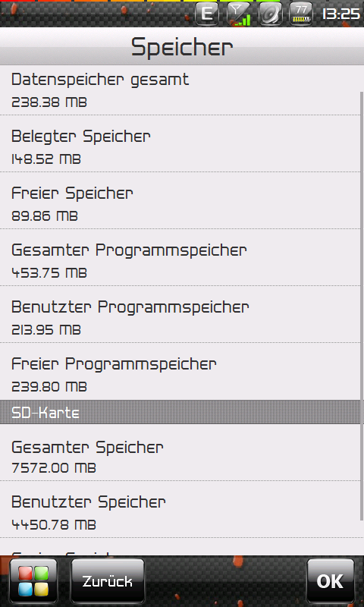Screen dimensions: 364x607
Task: Tap the 13:25 clock display
Action: click(x=340, y=14)
